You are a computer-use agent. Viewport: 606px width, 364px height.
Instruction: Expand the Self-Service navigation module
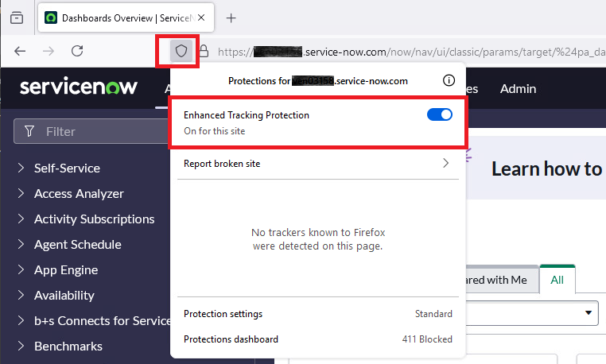pyautogui.click(x=67, y=168)
